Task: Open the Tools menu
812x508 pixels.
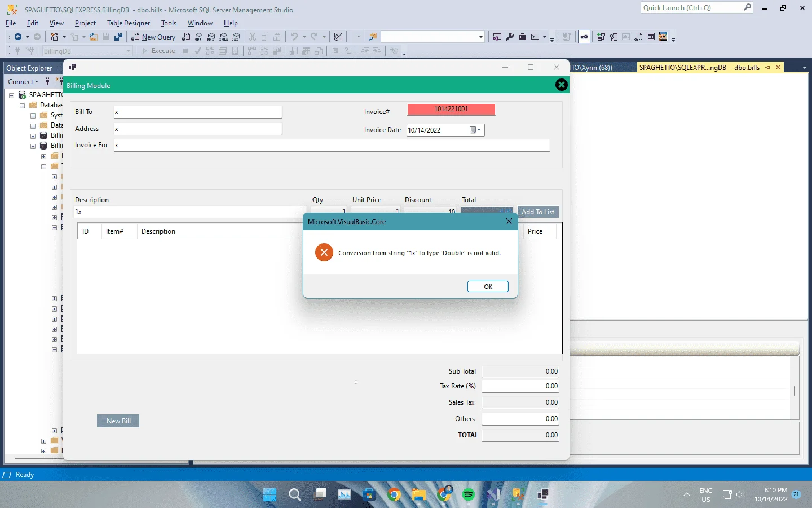Action: pyautogui.click(x=169, y=23)
